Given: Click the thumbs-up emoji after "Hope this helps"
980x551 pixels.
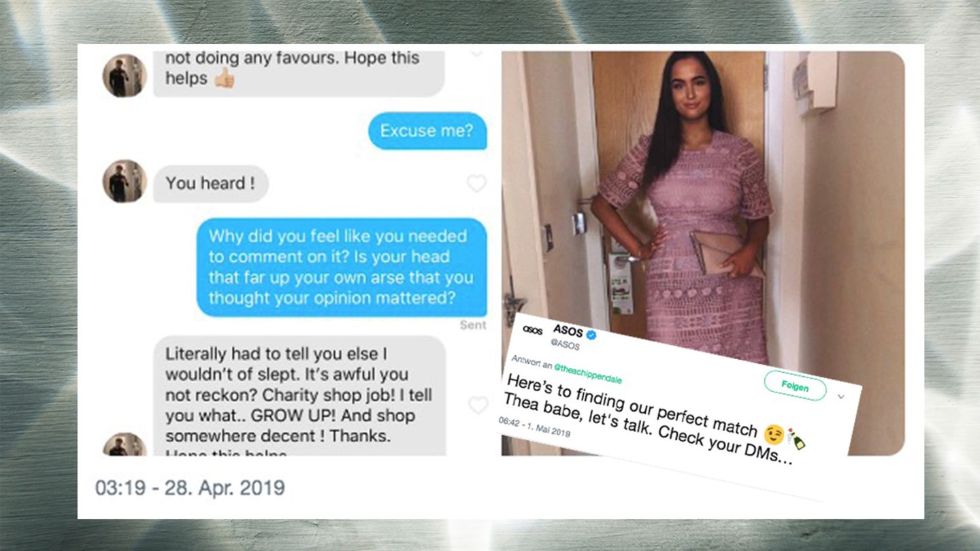Looking at the screenshot, I should click(x=224, y=78).
